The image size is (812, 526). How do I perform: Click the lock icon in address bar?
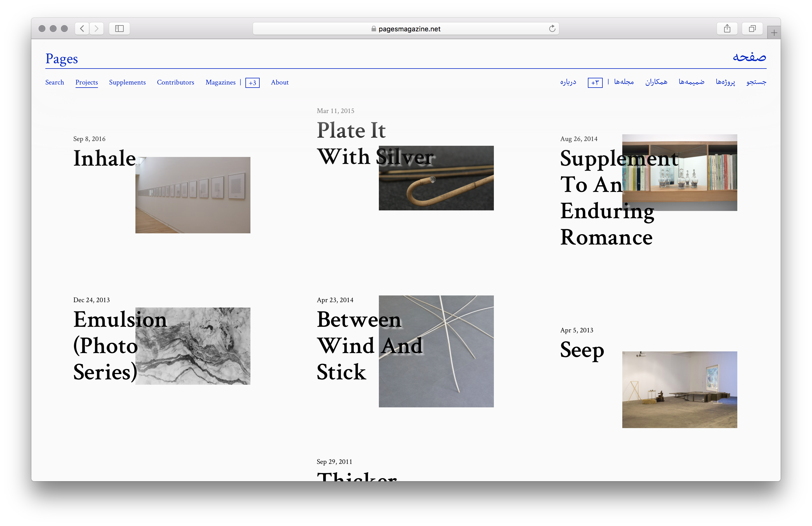point(374,29)
